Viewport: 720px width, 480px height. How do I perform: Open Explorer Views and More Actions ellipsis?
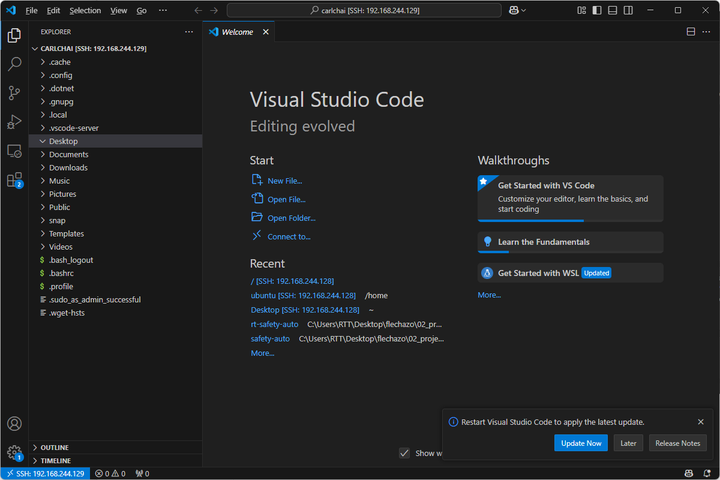click(x=189, y=32)
